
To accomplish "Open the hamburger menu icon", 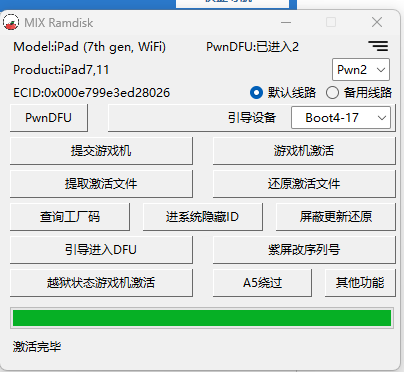I will coord(378,46).
